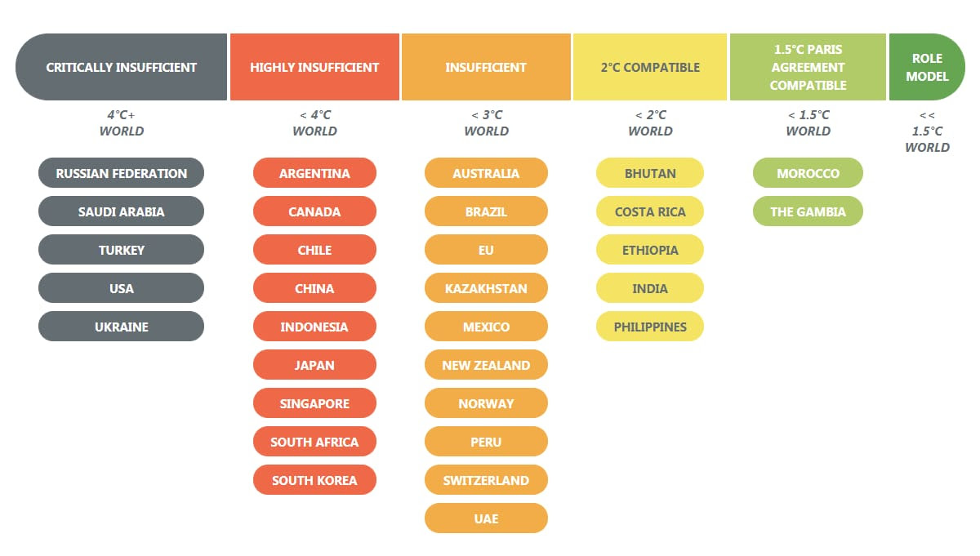Select the Critically Insufficient category header
The height and width of the screenshot is (556, 980).
click(121, 67)
